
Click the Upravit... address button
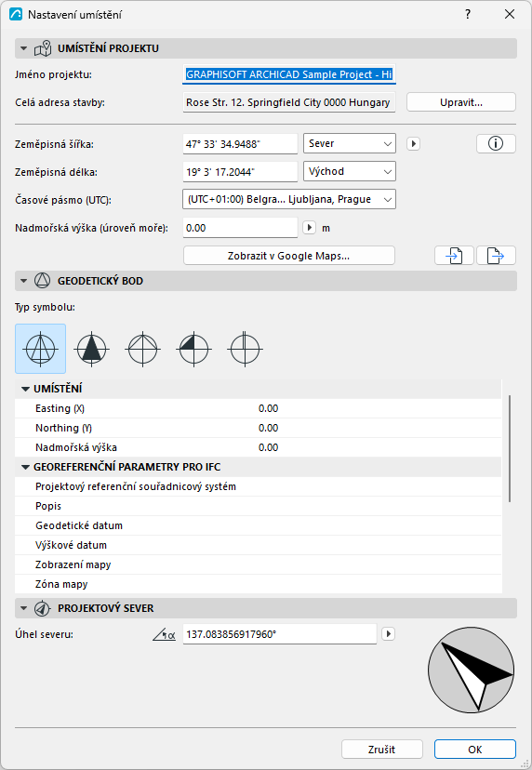tap(460, 102)
